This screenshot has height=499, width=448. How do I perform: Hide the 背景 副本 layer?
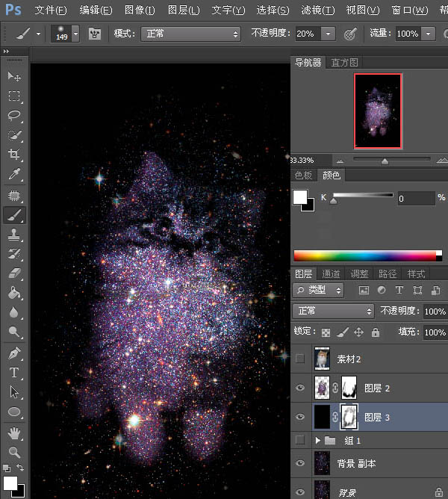click(300, 463)
